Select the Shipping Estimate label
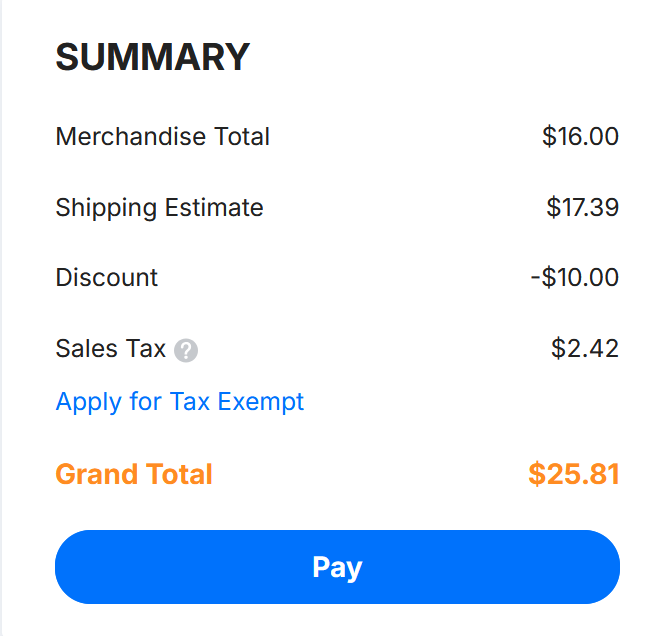 pos(160,208)
